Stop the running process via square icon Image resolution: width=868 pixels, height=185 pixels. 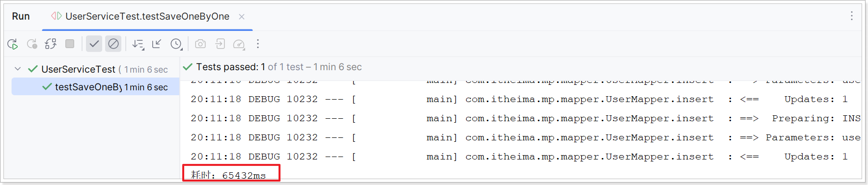pos(70,44)
